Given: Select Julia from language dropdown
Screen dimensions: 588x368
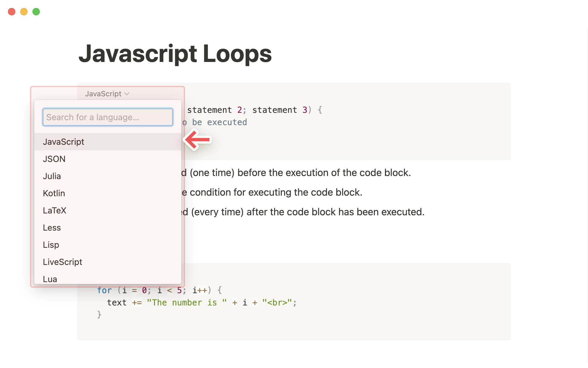Looking at the screenshot, I should [51, 176].
